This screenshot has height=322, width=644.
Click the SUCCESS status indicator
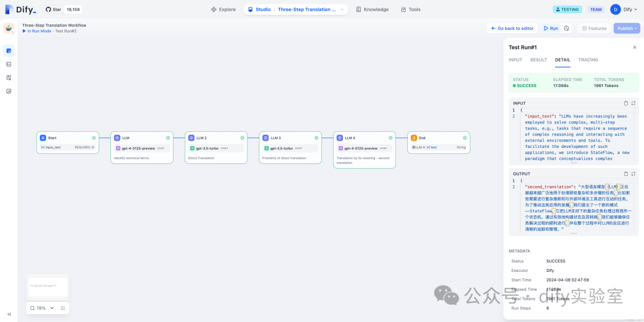(525, 86)
